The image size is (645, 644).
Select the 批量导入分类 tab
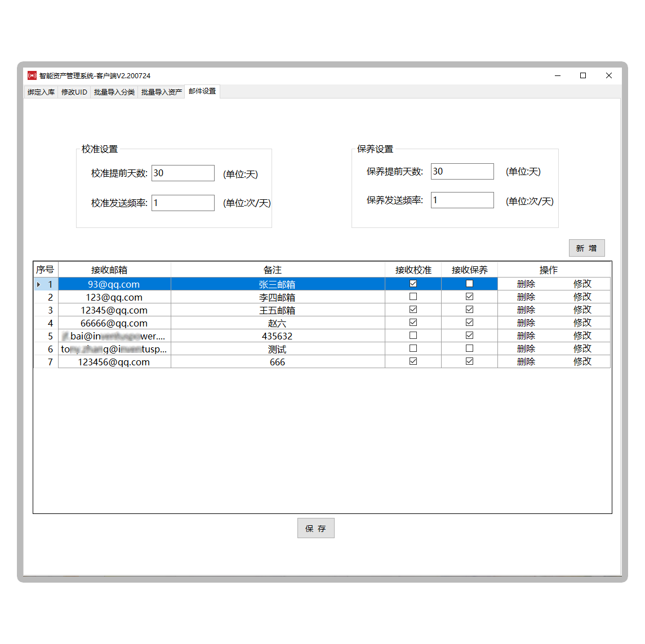tap(114, 92)
